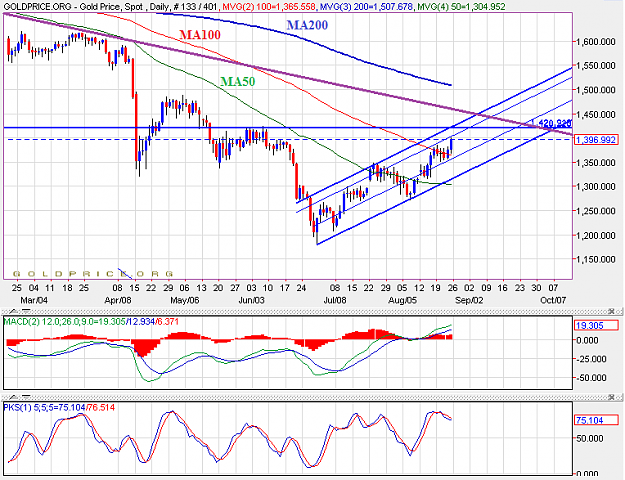Click the Sep/02 date label
625x480 pixels.
point(469,300)
